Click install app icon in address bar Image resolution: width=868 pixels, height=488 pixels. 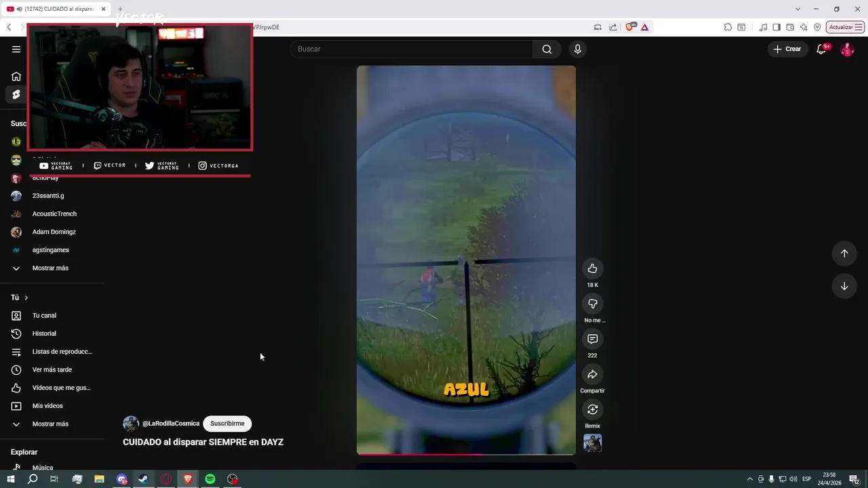coord(597,27)
